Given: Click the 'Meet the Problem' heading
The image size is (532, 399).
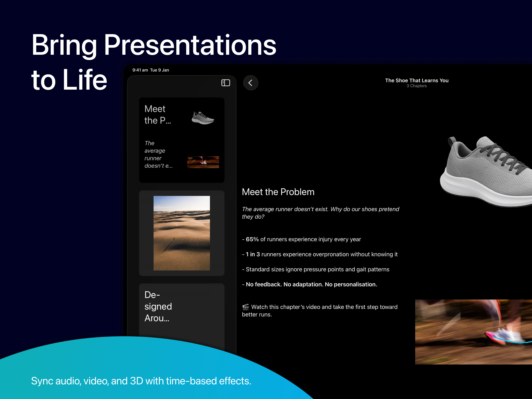Looking at the screenshot, I should tap(278, 192).
